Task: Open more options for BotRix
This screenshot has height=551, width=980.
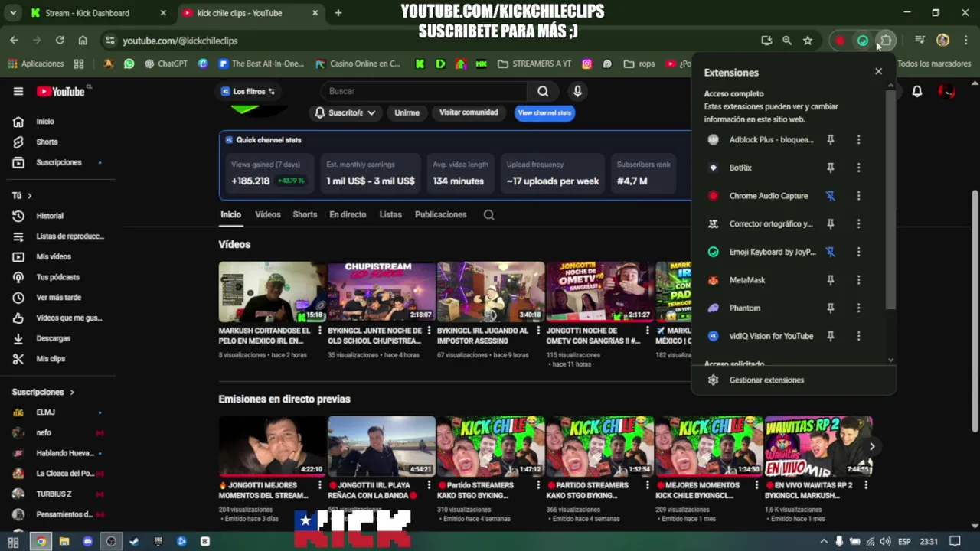Action: (x=858, y=168)
